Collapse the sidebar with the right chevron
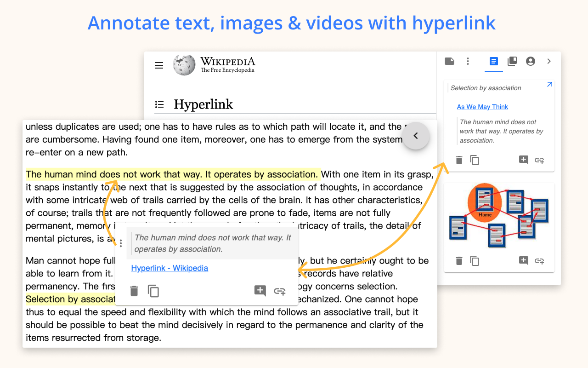The image size is (588, 368). click(549, 61)
